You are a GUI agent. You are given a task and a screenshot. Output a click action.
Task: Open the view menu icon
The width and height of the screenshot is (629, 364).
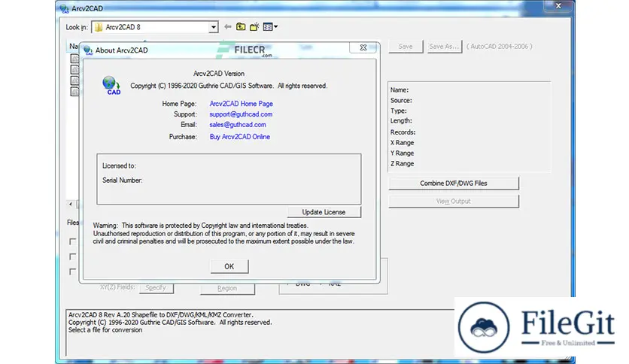pyautogui.click(x=270, y=27)
